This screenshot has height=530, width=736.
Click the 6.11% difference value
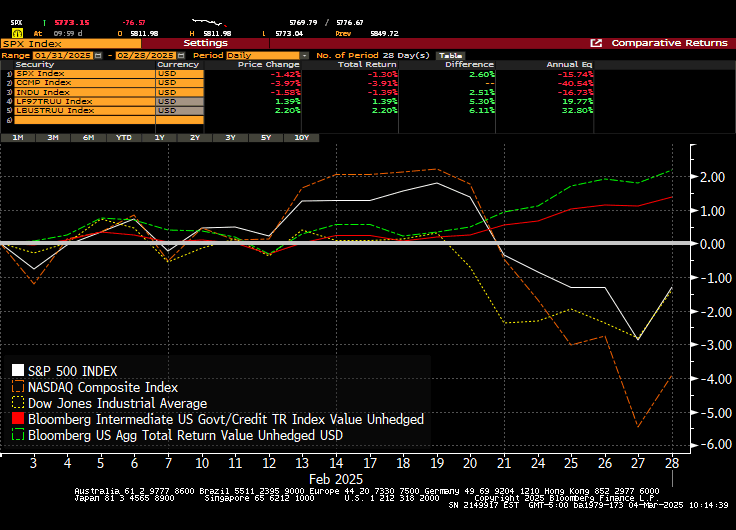click(x=482, y=111)
